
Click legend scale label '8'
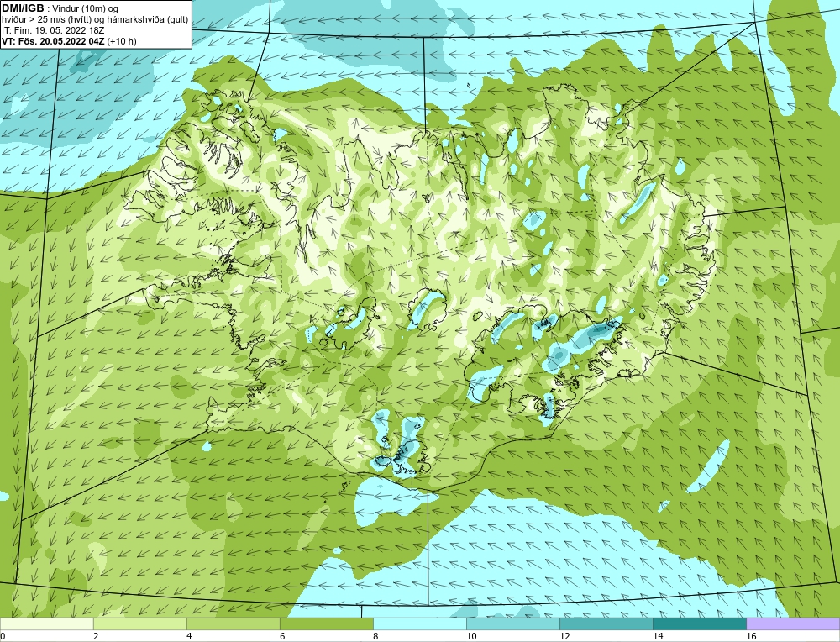[375, 636]
